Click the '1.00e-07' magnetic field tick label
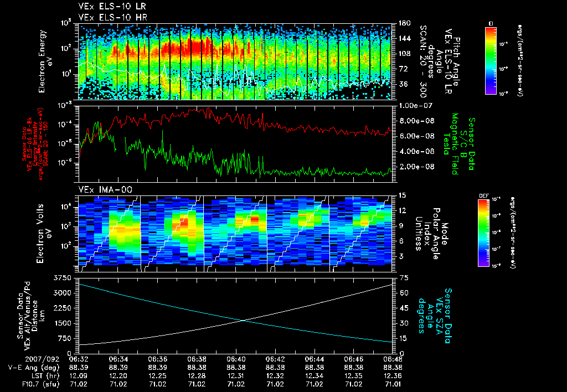Viewport: 567px width, 392px height. coord(416,106)
